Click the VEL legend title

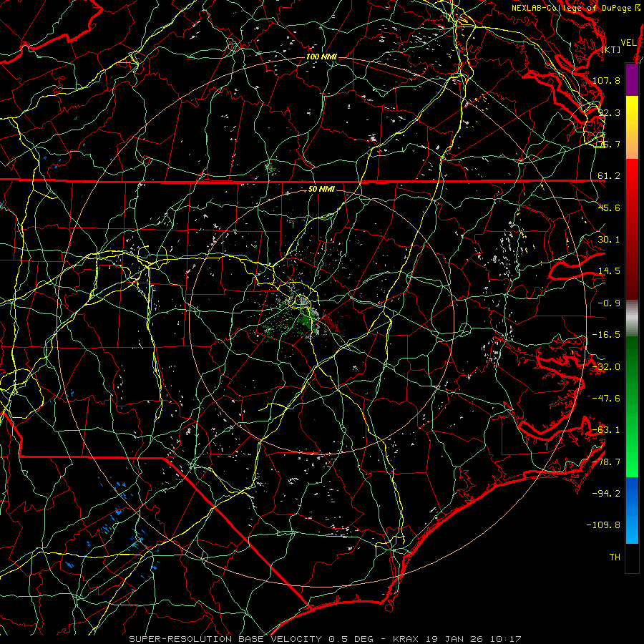pos(628,43)
